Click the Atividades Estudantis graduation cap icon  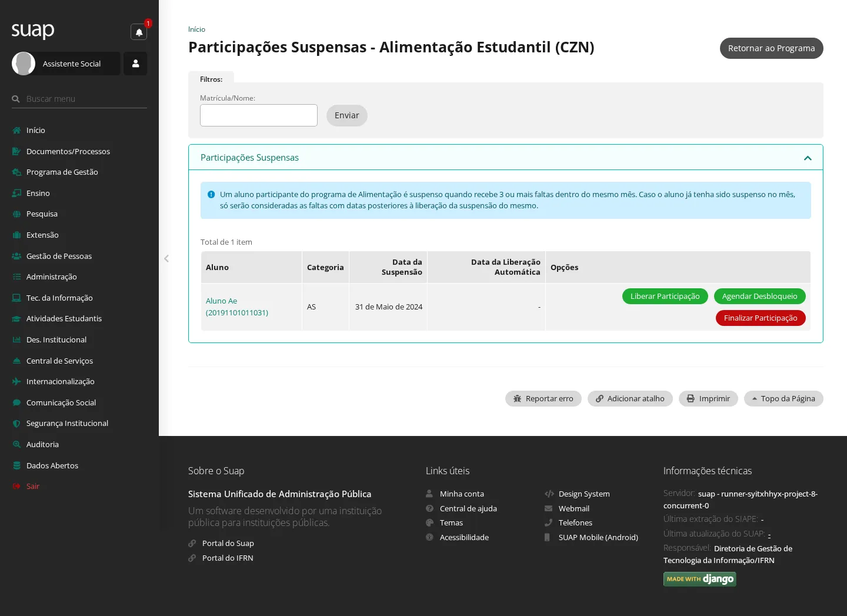[16, 318]
